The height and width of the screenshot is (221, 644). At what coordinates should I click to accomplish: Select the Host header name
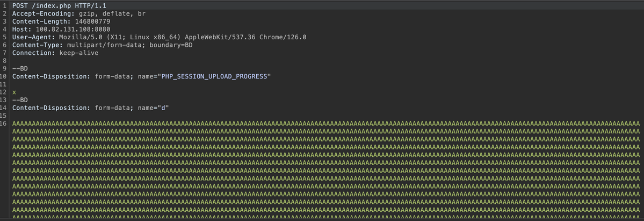coord(22,29)
